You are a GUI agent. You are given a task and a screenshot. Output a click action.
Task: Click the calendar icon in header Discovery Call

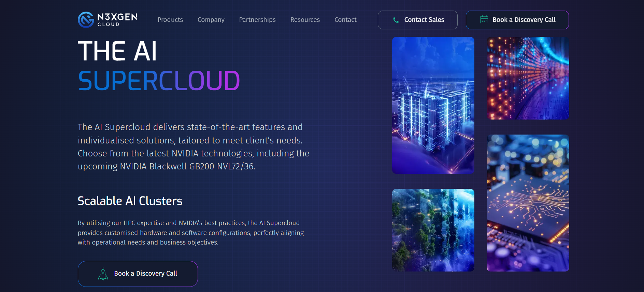(484, 19)
